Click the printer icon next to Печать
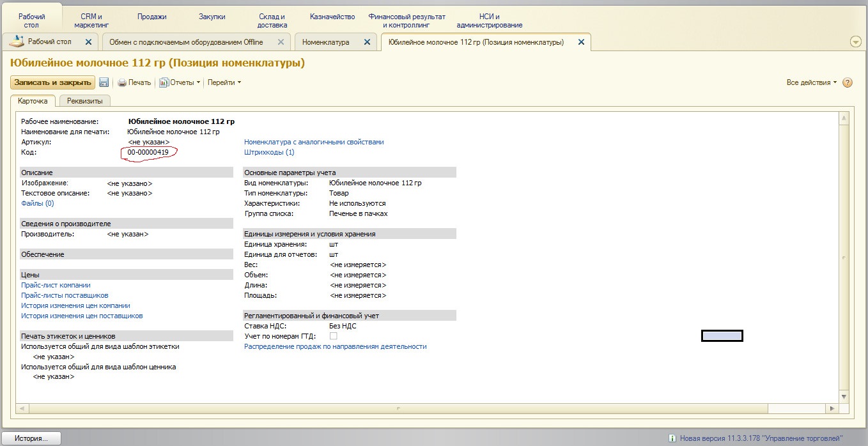The image size is (868, 446). 122,82
